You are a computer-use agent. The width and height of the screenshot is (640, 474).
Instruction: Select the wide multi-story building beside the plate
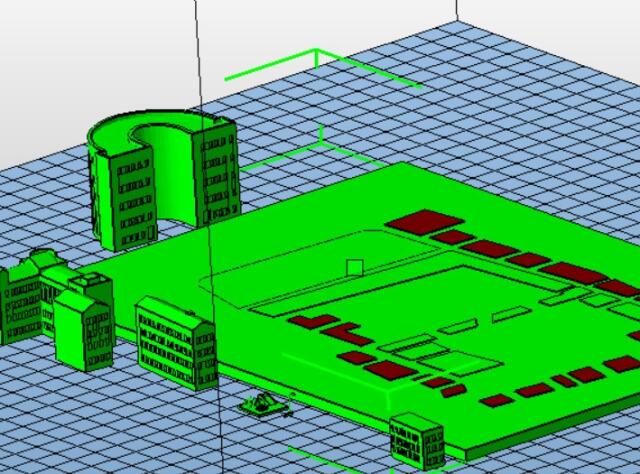click(x=176, y=341)
